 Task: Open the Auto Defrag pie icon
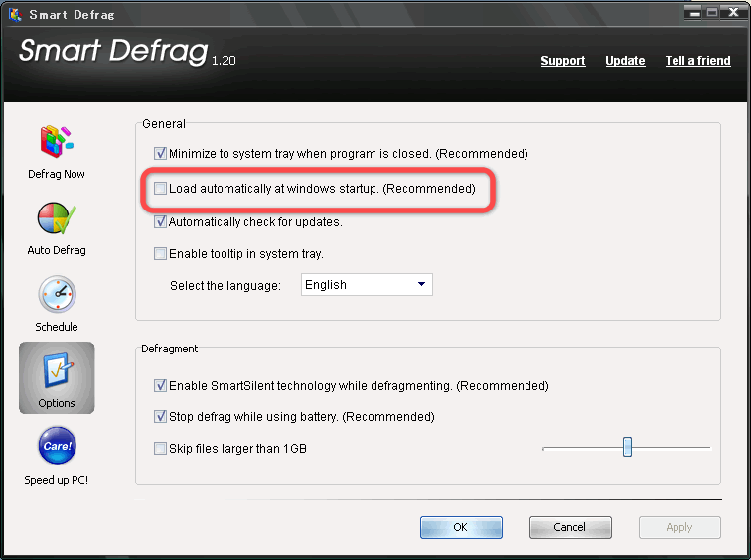pyautogui.click(x=57, y=218)
